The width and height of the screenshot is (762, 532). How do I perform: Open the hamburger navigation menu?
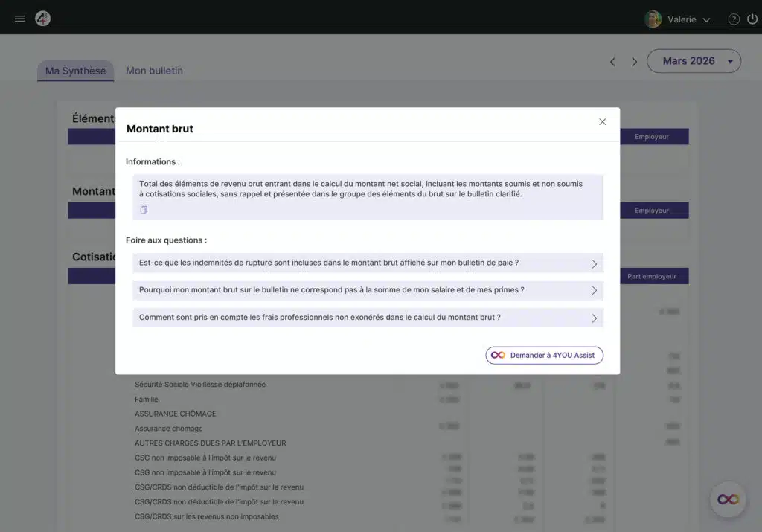click(20, 19)
